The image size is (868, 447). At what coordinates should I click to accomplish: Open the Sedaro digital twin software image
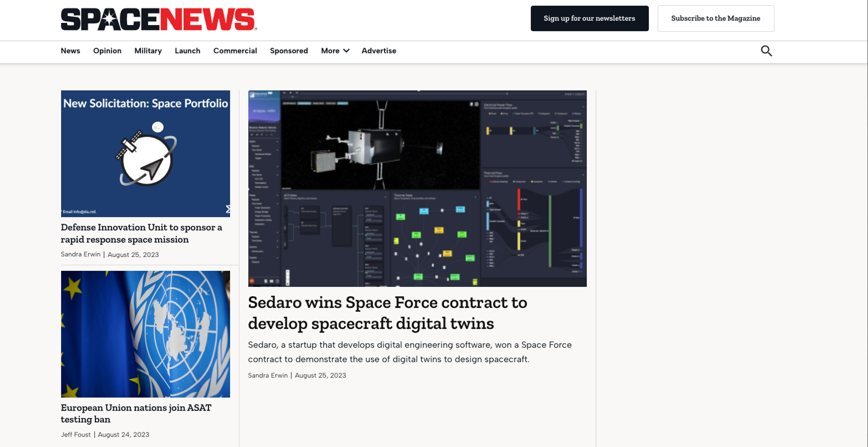point(417,188)
